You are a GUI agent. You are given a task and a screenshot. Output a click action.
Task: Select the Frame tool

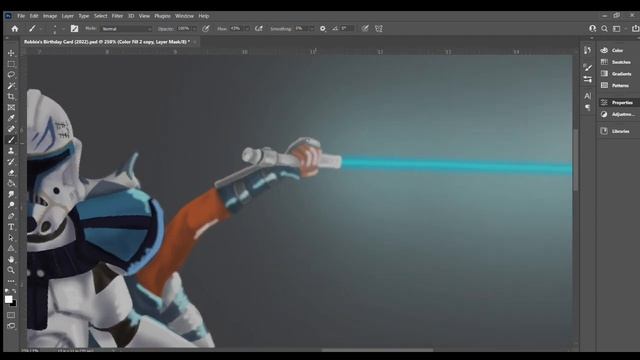click(x=11, y=107)
